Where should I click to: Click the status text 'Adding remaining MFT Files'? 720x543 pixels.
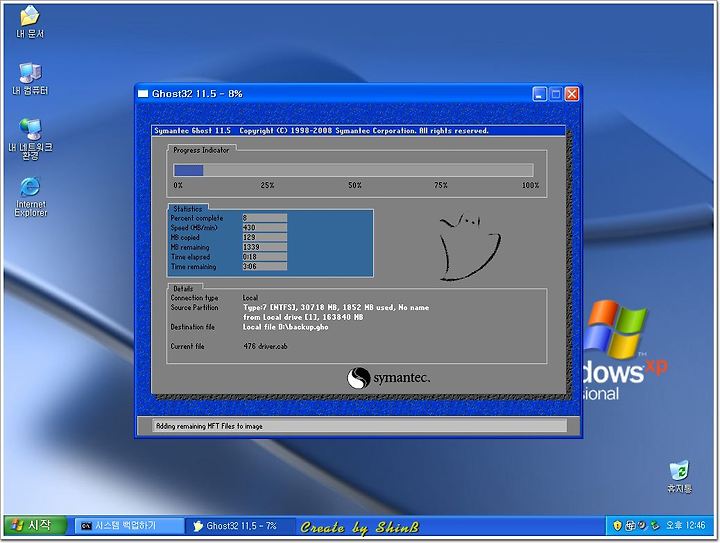209,426
